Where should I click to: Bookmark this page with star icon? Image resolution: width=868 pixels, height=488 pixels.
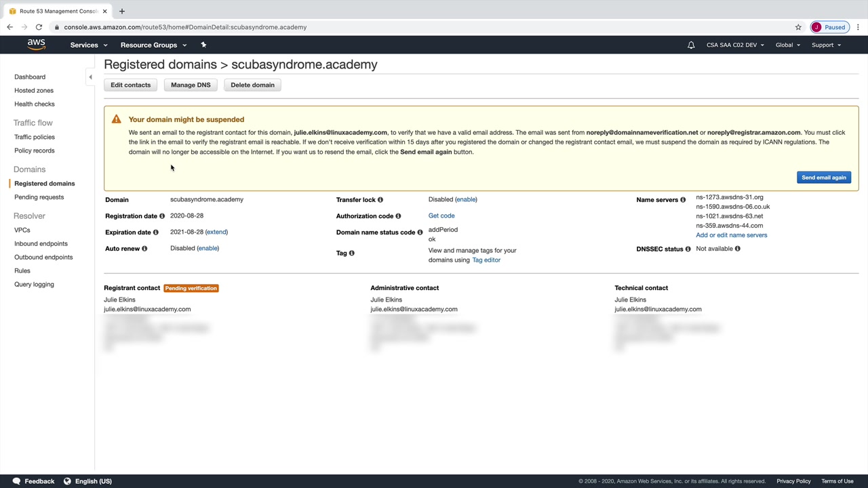pos(798,27)
